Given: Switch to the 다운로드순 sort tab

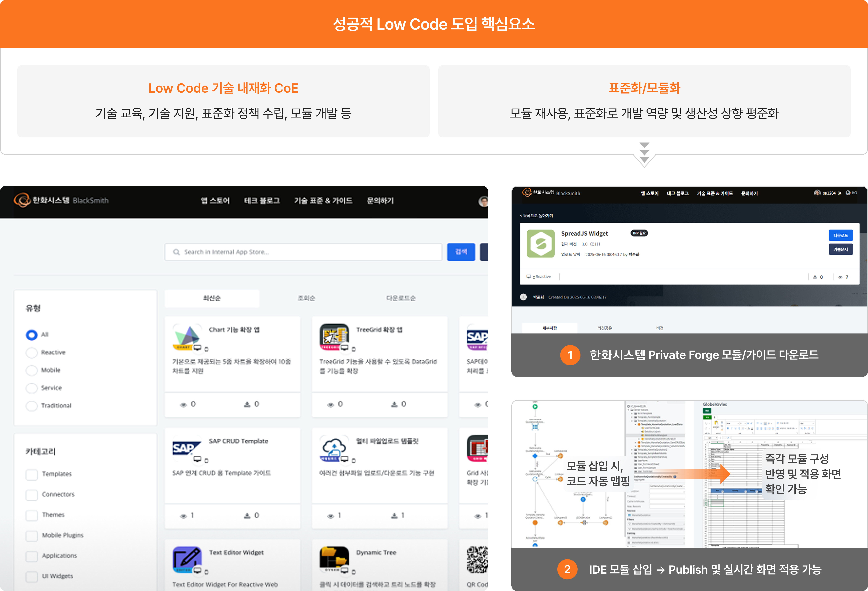Looking at the screenshot, I should click(x=400, y=298).
